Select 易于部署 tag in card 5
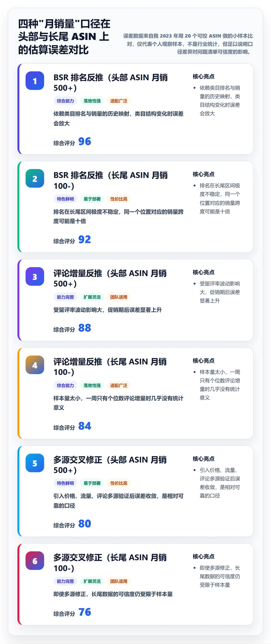 (92, 483)
